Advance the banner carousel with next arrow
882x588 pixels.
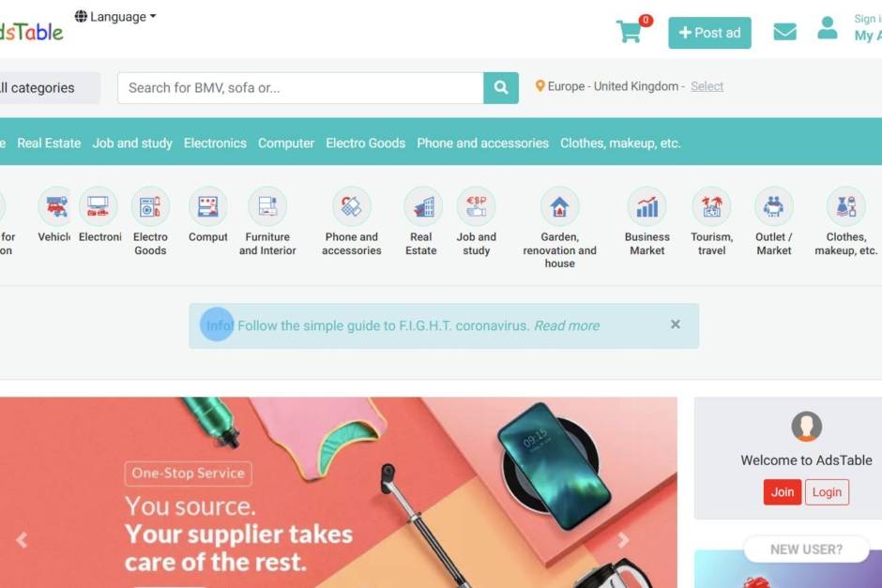623,540
